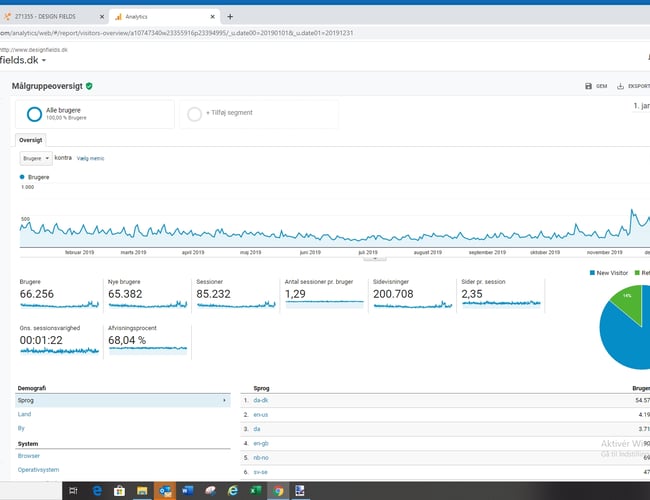
Task: Click the Vælg metric link
Action: point(90,158)
